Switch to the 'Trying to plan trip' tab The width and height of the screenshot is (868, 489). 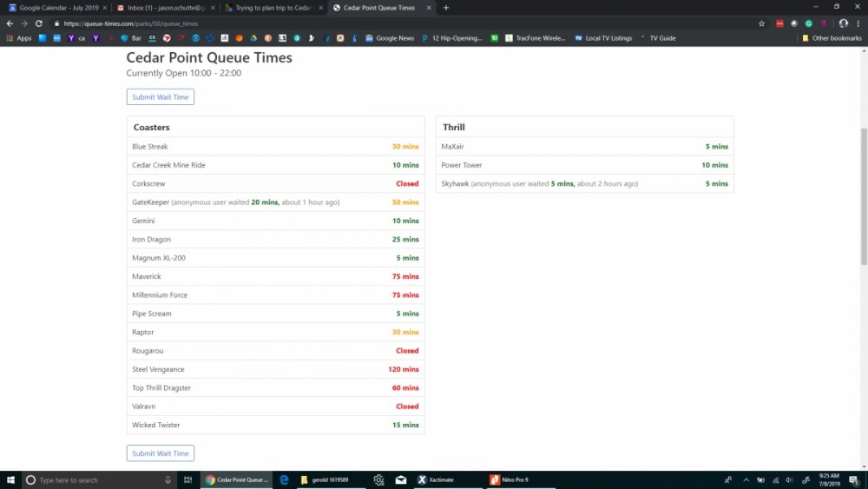pyautogui.click(x=271, y=8)
